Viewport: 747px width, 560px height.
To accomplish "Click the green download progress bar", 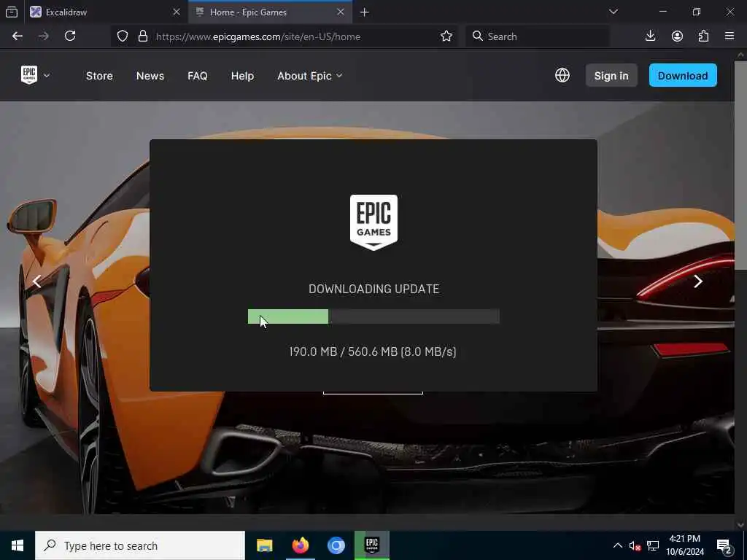I will click(288, 316).
